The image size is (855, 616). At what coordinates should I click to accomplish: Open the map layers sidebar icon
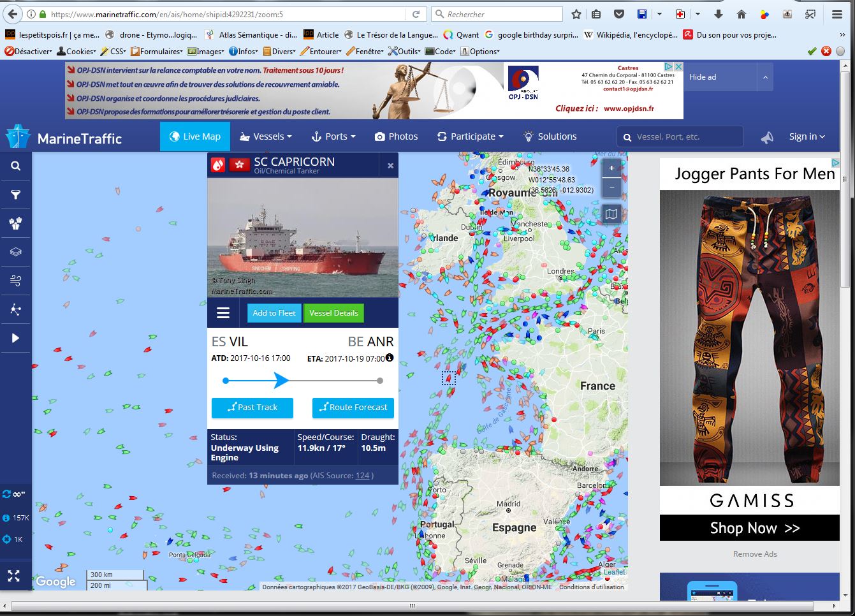tap(16, 252)
